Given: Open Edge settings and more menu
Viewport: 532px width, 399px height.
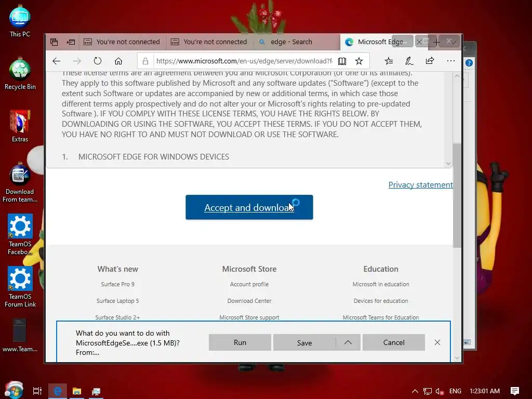Looking at the screenshot, I should 450,61.
